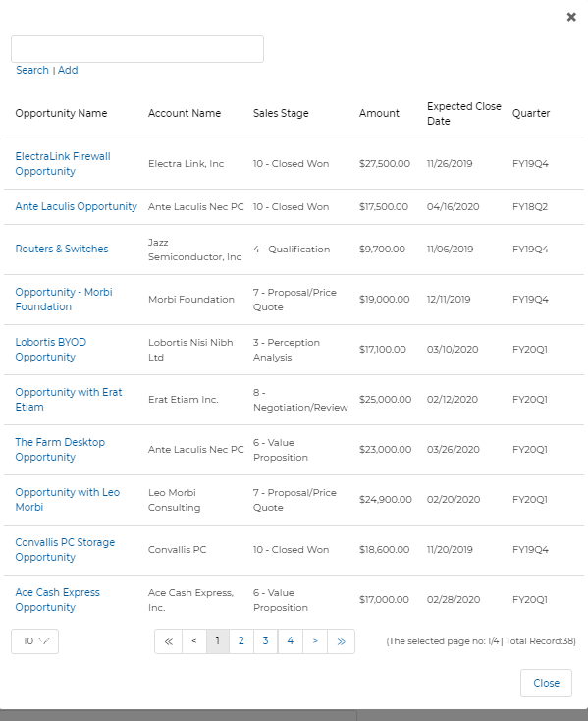Screen dimensions: 588x721
Task: Open The Farm Desktop Opportunity
Action: [60, 450]
